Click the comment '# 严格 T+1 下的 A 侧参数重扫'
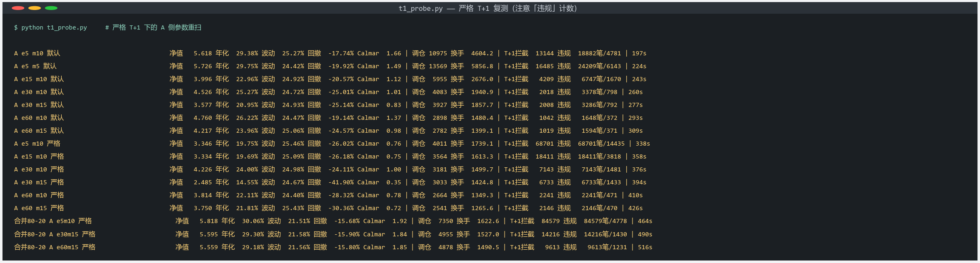This screenshot has height=263, width=980. [153, 27]
